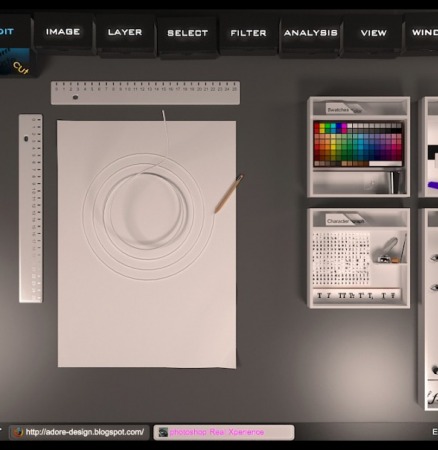This screenshot has width=438, height=450.
Task: Open the FILTER menu
Action: [248, 33]
